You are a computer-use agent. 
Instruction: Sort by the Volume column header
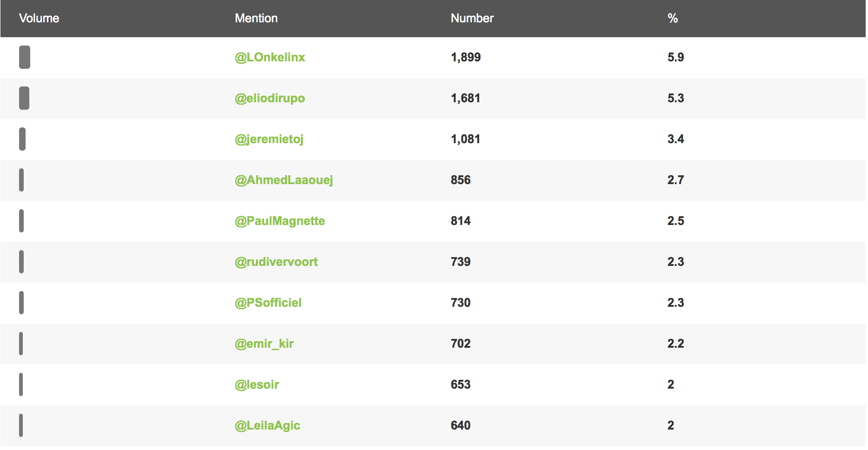pos(39,18)
